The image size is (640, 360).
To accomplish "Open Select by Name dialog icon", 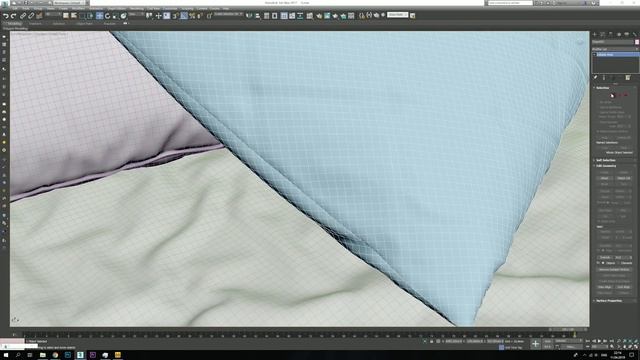I will point(74,16).
